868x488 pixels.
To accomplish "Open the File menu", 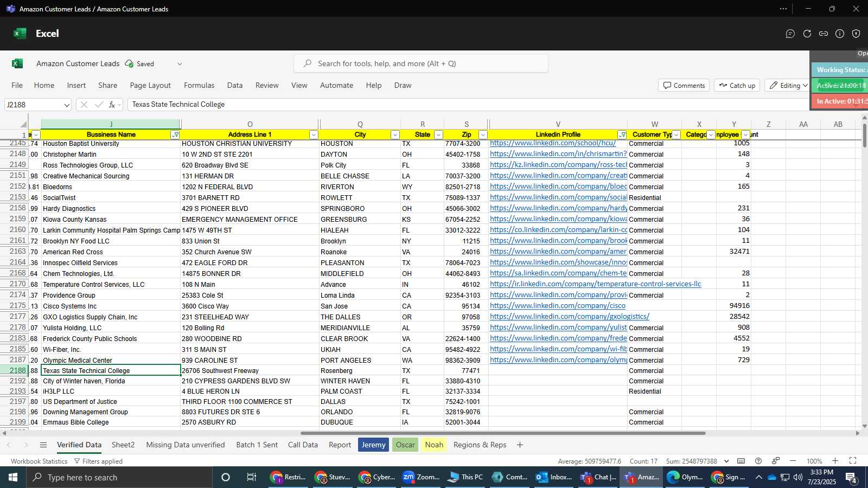I will click(x=17, y=86).
